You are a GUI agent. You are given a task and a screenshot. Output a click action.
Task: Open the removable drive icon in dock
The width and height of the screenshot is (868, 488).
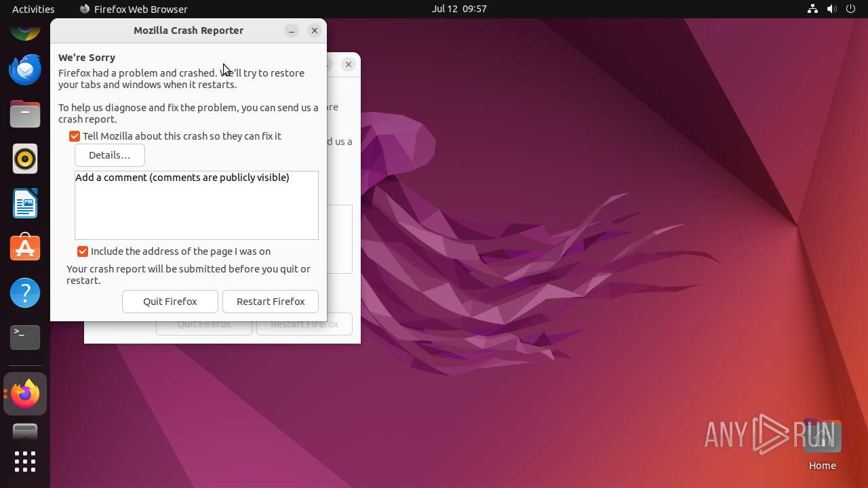25,431
